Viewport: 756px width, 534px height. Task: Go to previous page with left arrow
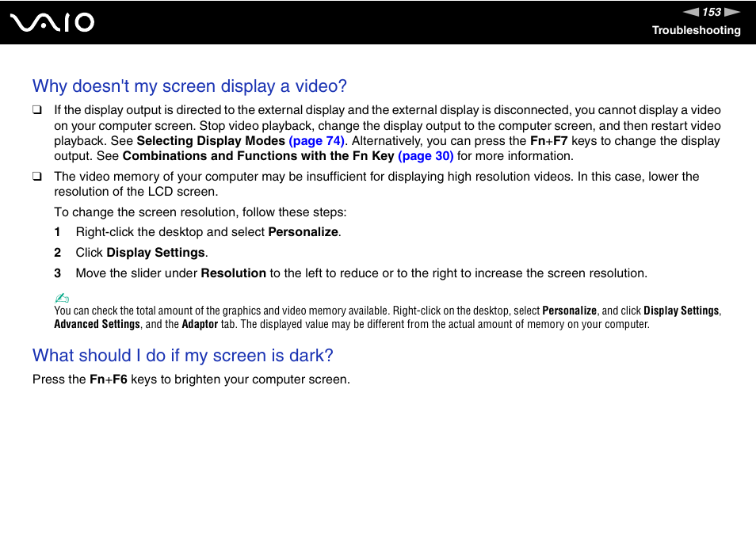pos(690,12)
